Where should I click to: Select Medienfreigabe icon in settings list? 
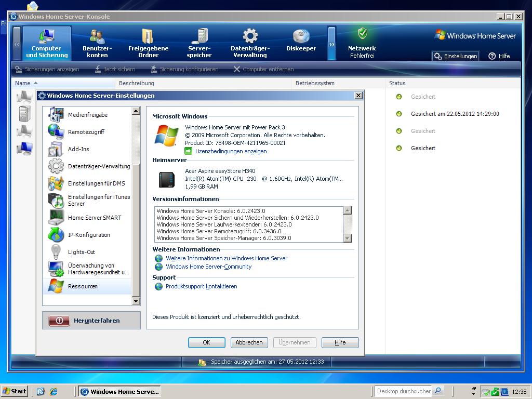point(56,114)
